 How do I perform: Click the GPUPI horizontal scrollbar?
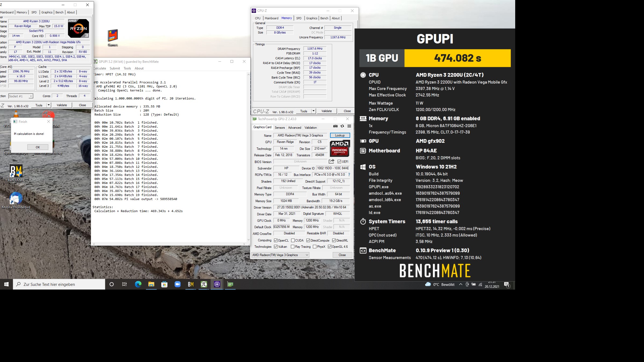tap(169, 244)
